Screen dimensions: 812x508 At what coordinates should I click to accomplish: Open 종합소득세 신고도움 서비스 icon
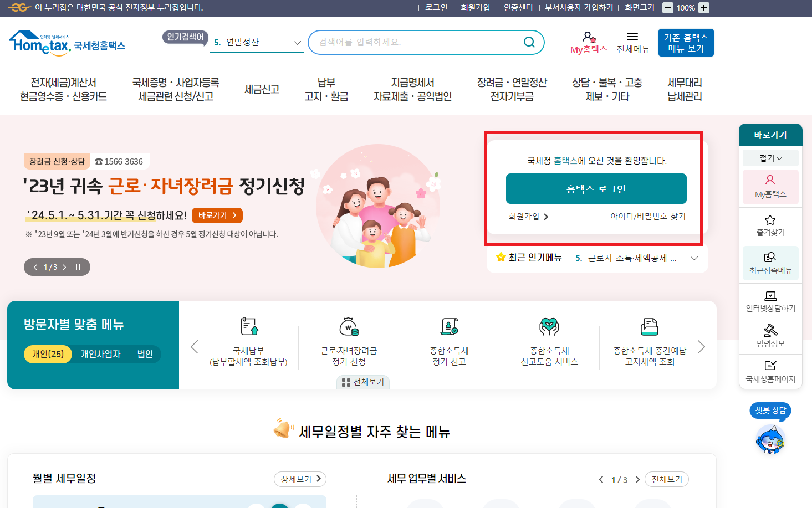click(549, 326)
